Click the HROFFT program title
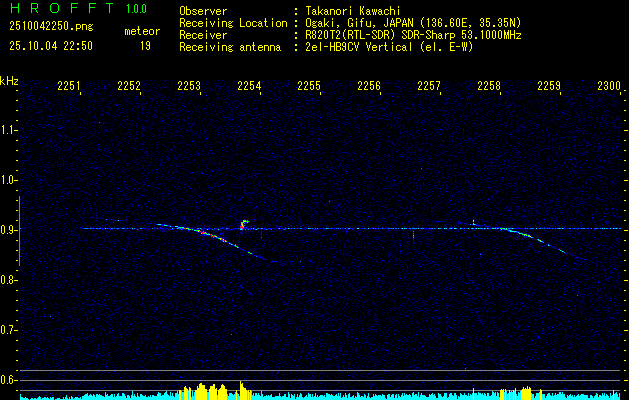Image resolution: width=629 pixels, height=400 pixels. [62, 8]
